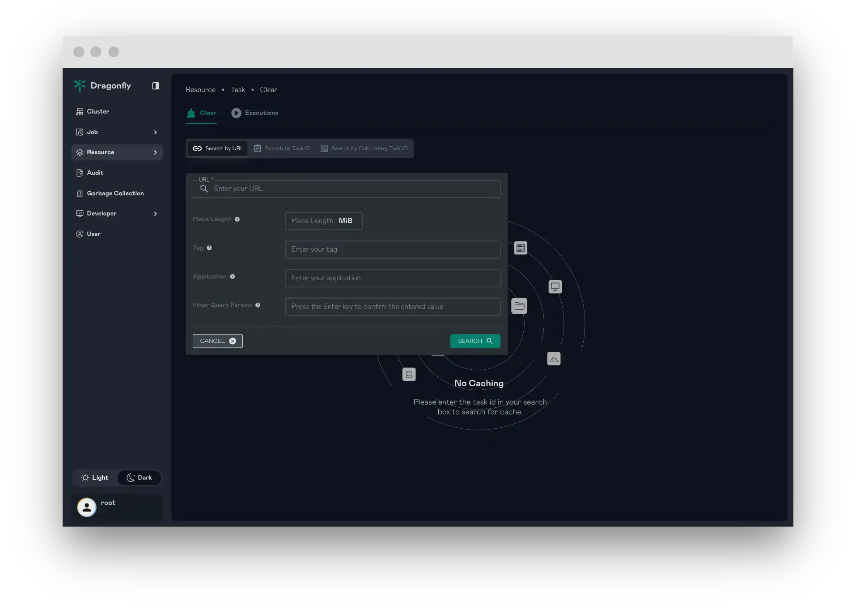
Task: Cancel the search form
Action: pos(217,341)
